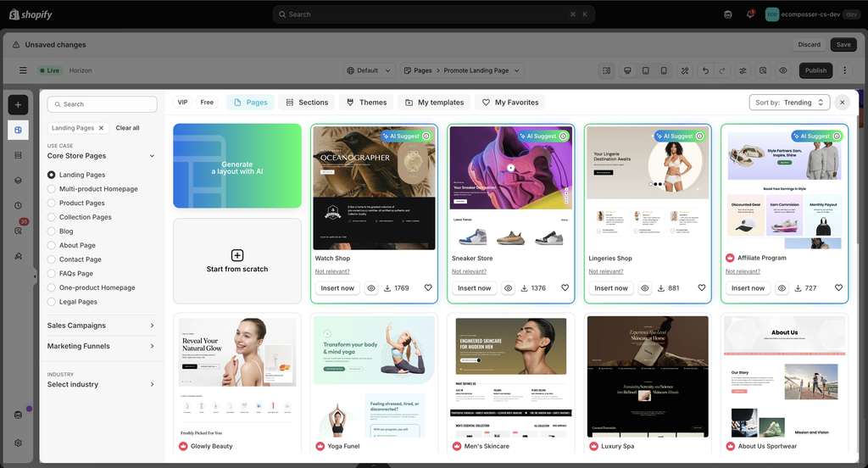868x468 pixels.
Task: Favorite the Lingeries Shop template heart
Action: [701, 287]
